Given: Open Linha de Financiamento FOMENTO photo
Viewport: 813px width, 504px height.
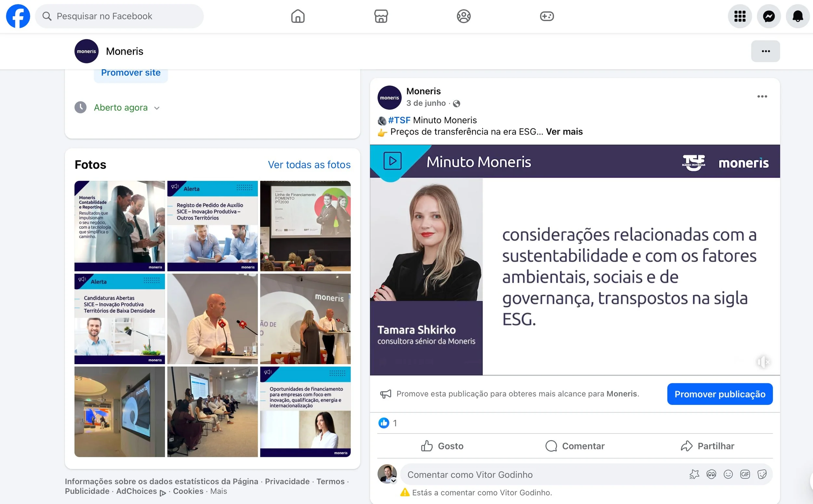Looking at the screenshot, I should (x=305, y=226).
